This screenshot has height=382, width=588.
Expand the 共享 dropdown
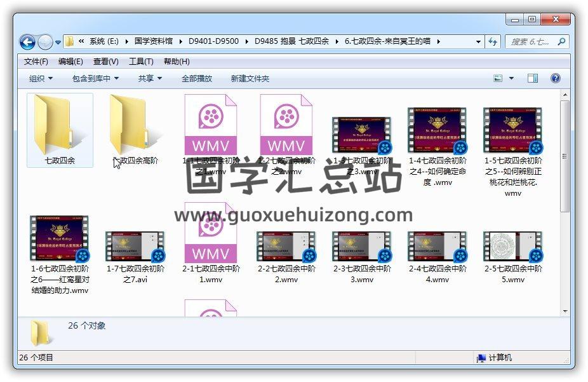pos(150,78)
